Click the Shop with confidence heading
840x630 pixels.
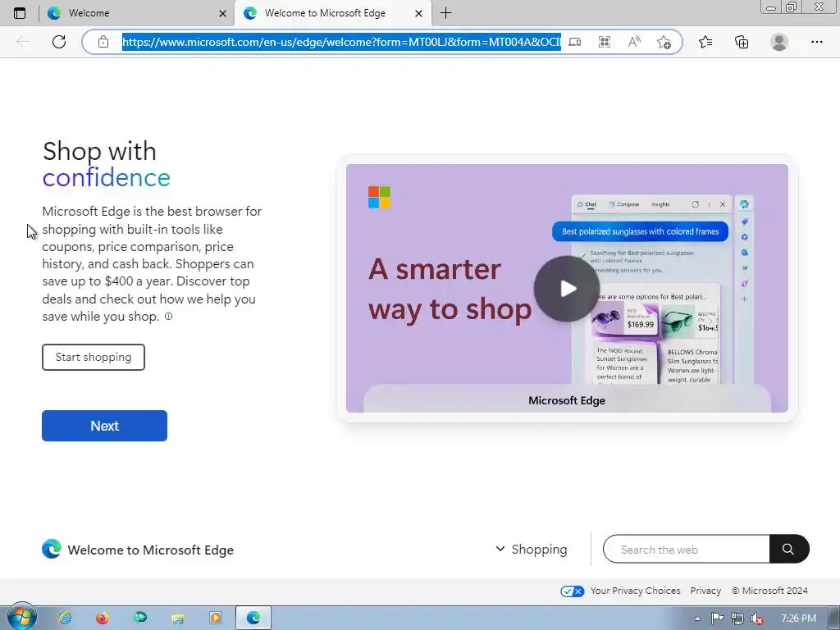click(x=106, y=164)
